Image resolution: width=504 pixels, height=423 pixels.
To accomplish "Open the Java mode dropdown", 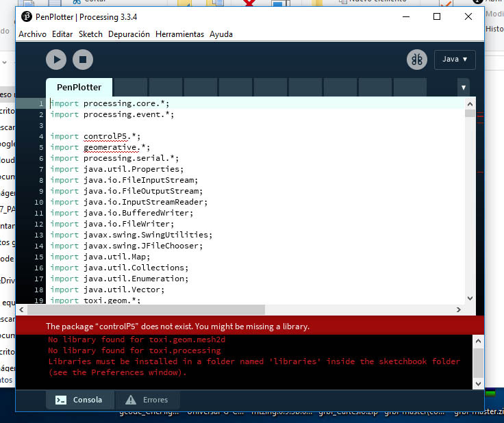I will (455, 60).
